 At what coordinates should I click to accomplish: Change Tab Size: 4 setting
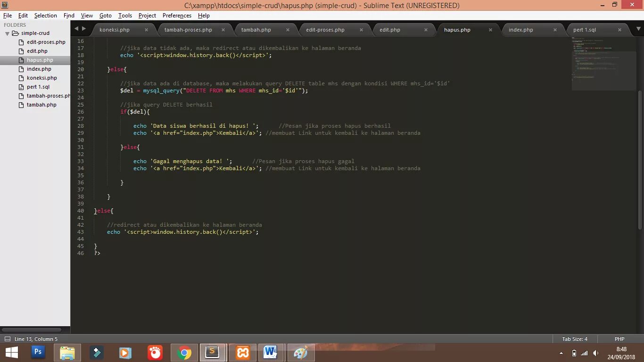(x=575, y=339)
